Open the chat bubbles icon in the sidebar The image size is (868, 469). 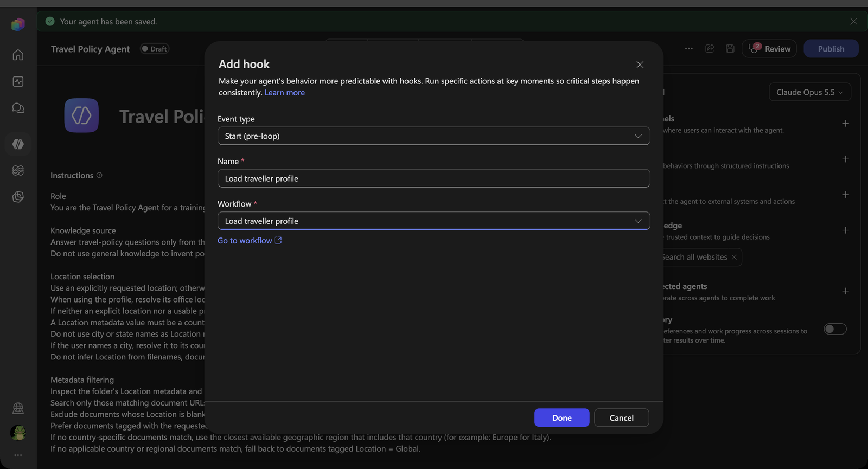[x=18, y=108]
